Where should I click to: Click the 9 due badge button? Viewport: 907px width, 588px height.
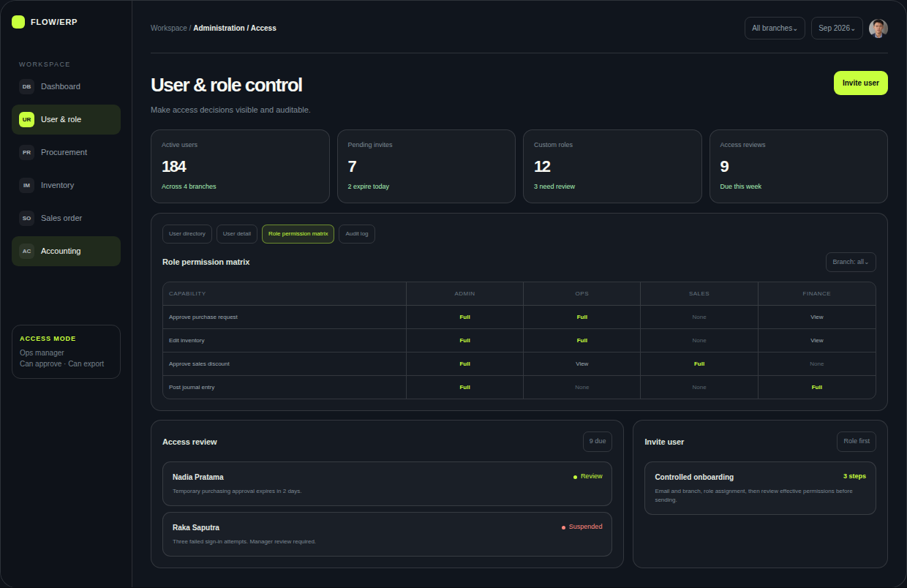click(598, 442)
